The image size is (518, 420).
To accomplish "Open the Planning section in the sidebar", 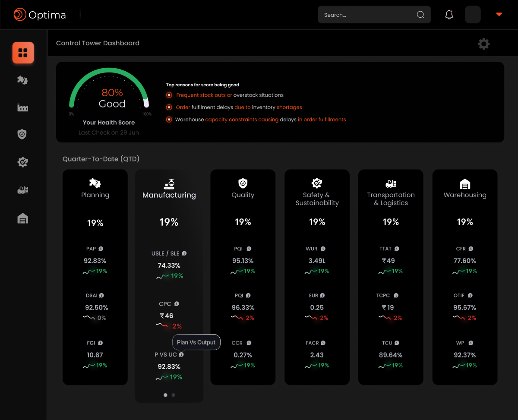I will coord(22,80).
